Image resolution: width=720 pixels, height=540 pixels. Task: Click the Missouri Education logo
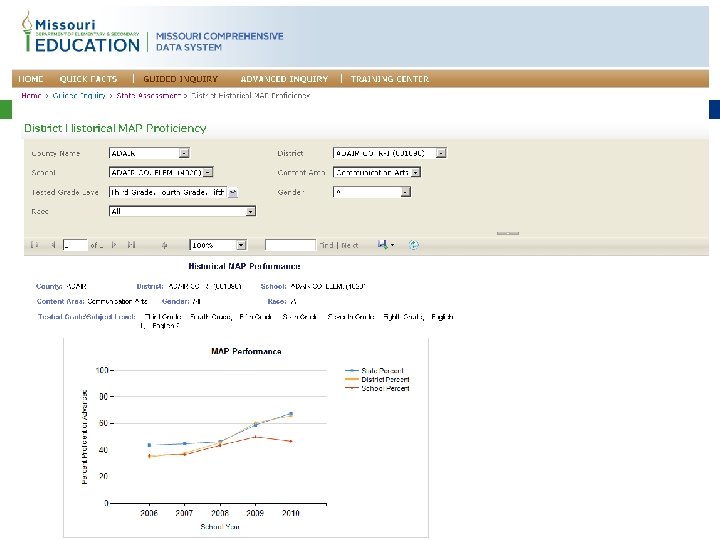[x=81, y=32]
